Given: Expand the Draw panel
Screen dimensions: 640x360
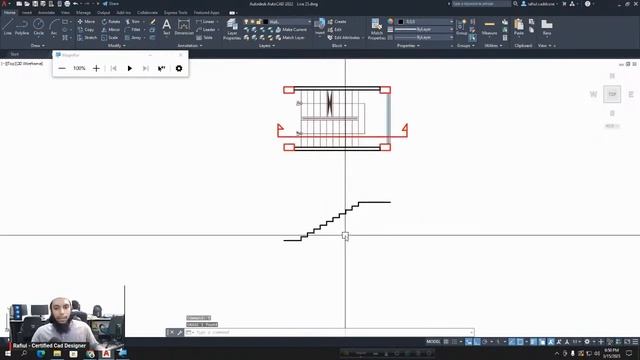Looking at the screenshot, I should (x=38, y=46).
